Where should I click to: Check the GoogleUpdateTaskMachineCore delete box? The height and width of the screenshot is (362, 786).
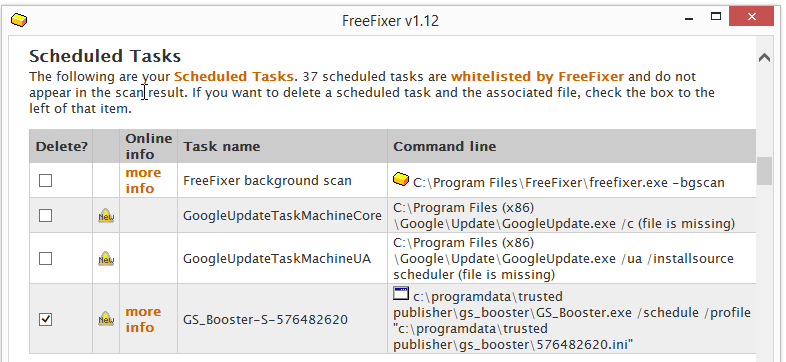tap(46, 215)
